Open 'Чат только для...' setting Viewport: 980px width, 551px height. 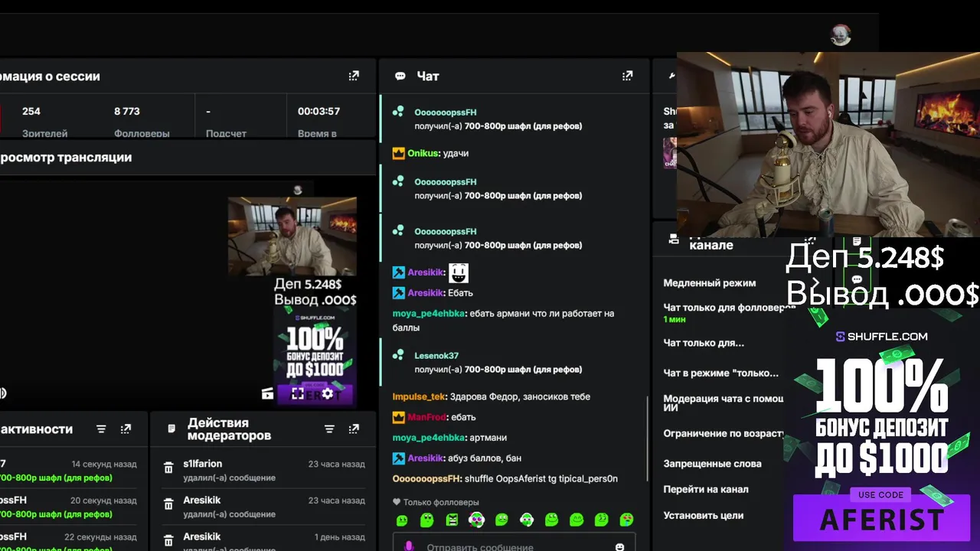tap(704, 343)
